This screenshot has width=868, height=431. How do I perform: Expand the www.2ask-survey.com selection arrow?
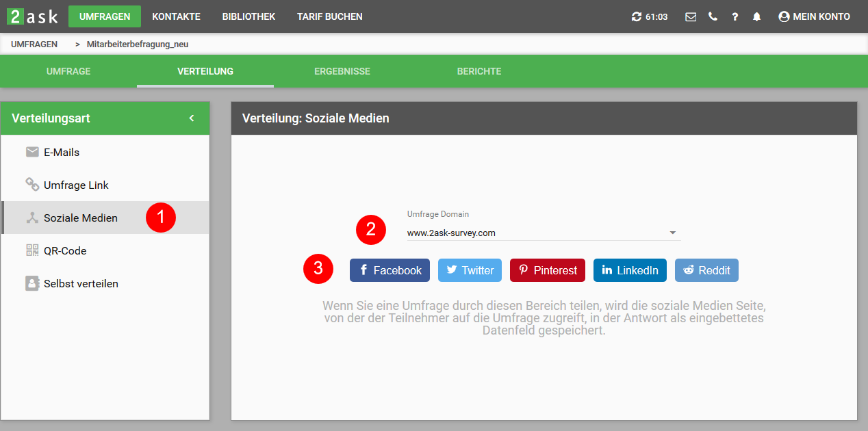pyautogui.click(x=672, y=233)
